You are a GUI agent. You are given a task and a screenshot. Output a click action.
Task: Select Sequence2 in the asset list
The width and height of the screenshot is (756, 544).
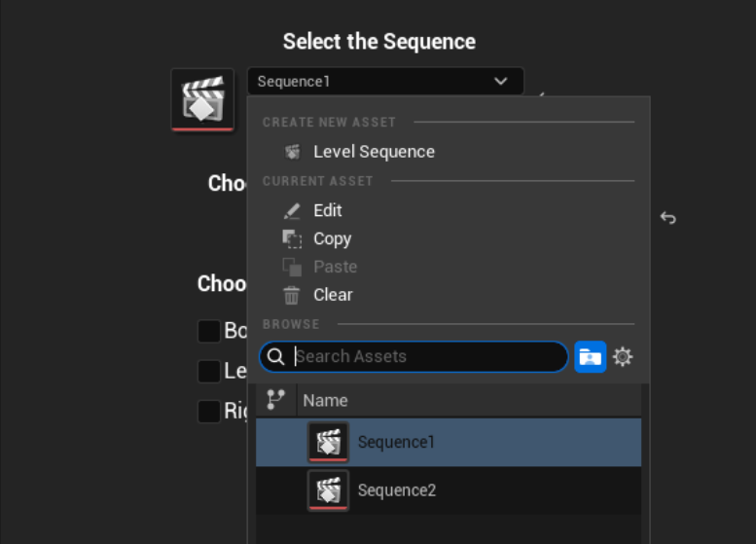tap(396, 490)
